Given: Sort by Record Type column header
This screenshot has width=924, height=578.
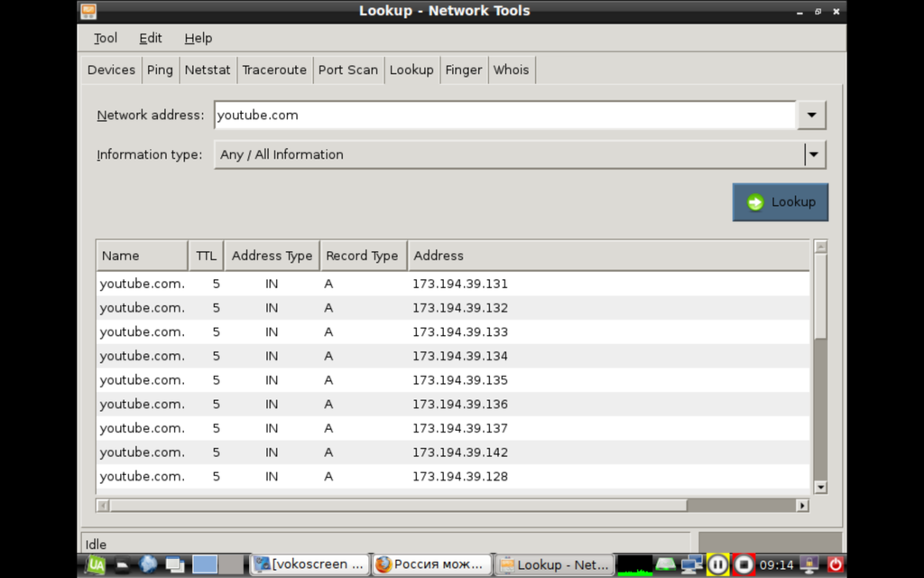Looking at the screenshot, I should click(x=363, y=256).
